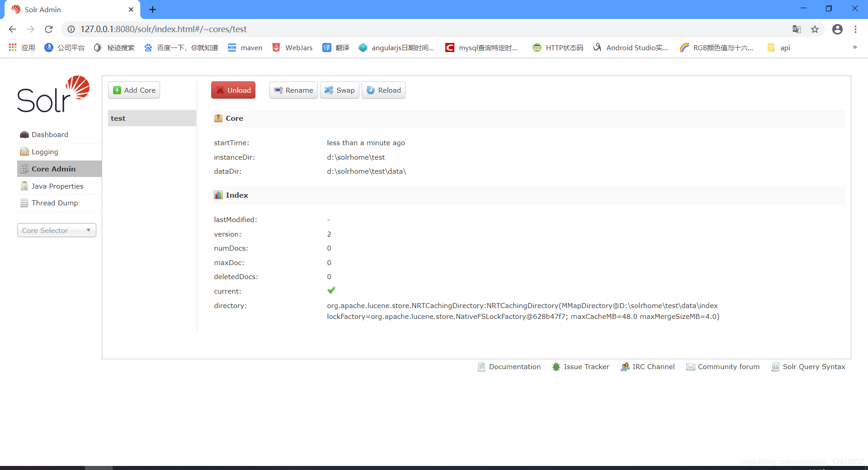Click the startTime value text

click(366, 143)
